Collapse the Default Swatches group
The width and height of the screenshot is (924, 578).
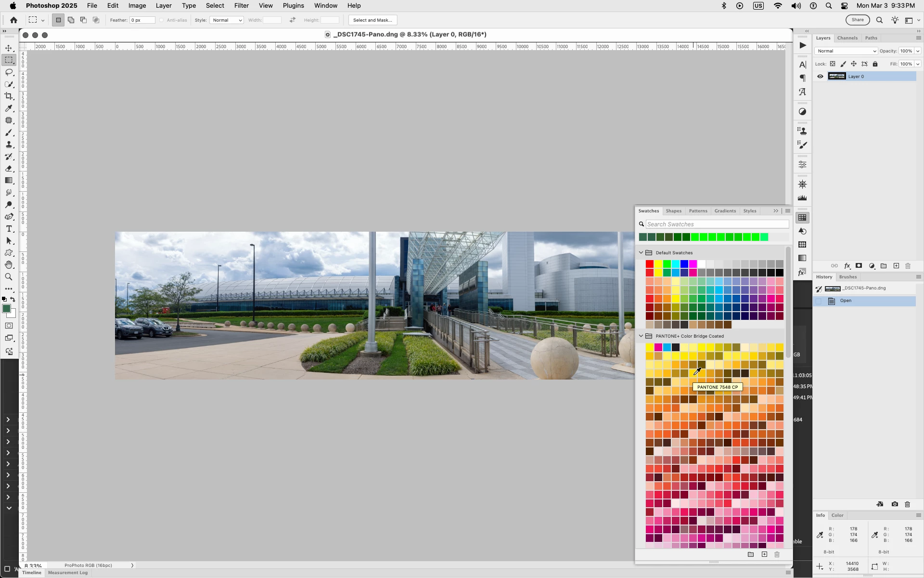click(641, 252)
